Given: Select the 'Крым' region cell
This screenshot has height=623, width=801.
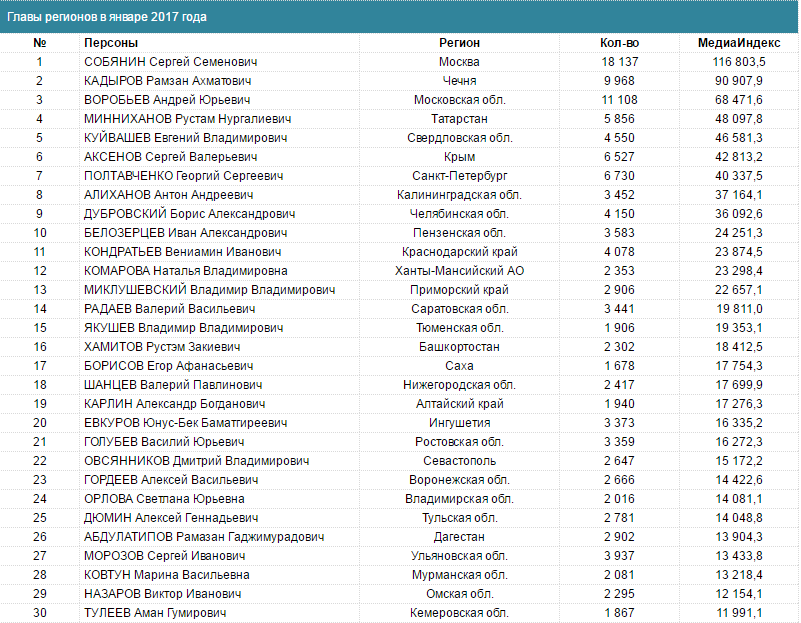Looking at the screenshot, I should (459, 157).
